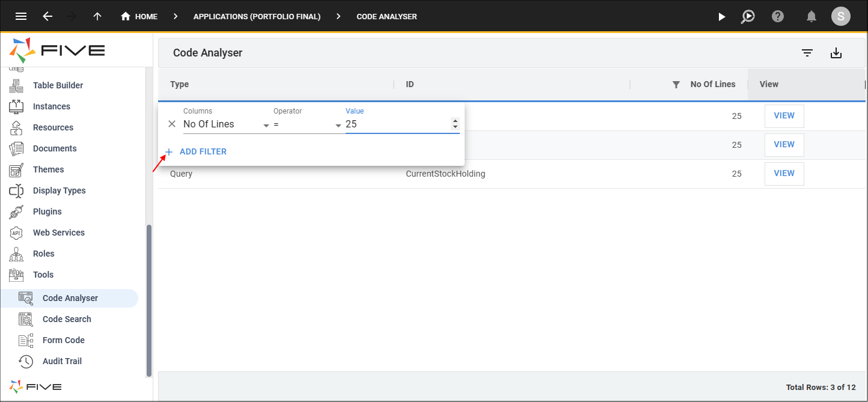868x402 pixels.
Task: Expand the Columns dropdown showing No Of Lines
Action: 227,124
